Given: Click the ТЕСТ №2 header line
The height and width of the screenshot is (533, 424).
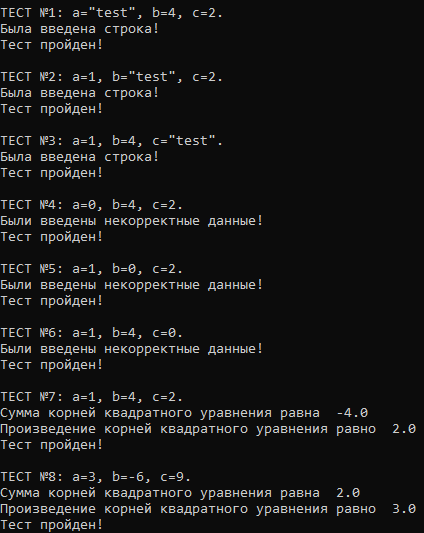Looking at the screenshot, I should (x=112, y=77).
